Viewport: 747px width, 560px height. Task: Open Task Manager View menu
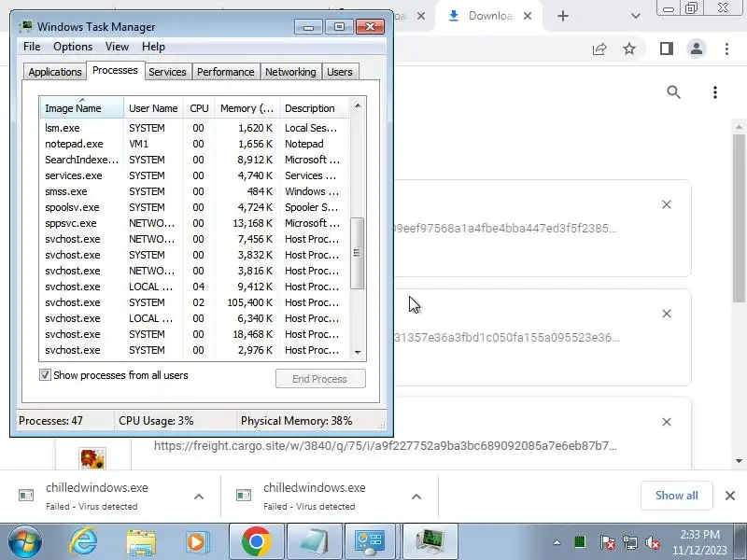[118, 47]
